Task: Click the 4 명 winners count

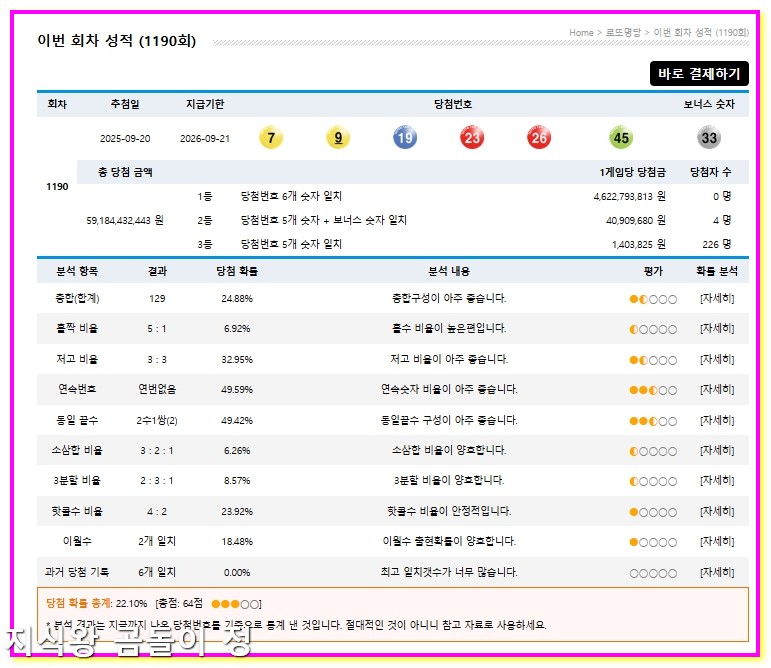Action: pos(722,220)
